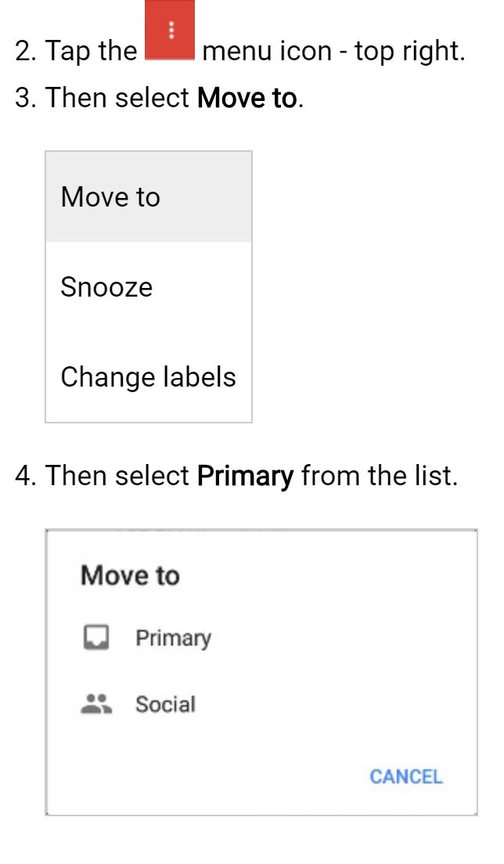Click bold Move to text in step 3
The width and height of the screenshot is (504, 864).
coord(247,98)
